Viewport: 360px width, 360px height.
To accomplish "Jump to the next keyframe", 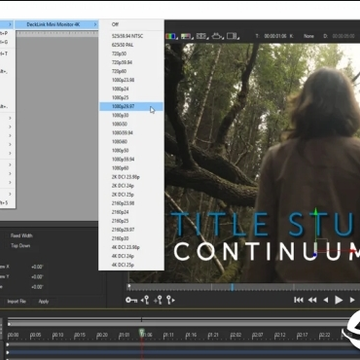I will pyautogui.click(x=170, y=300).
